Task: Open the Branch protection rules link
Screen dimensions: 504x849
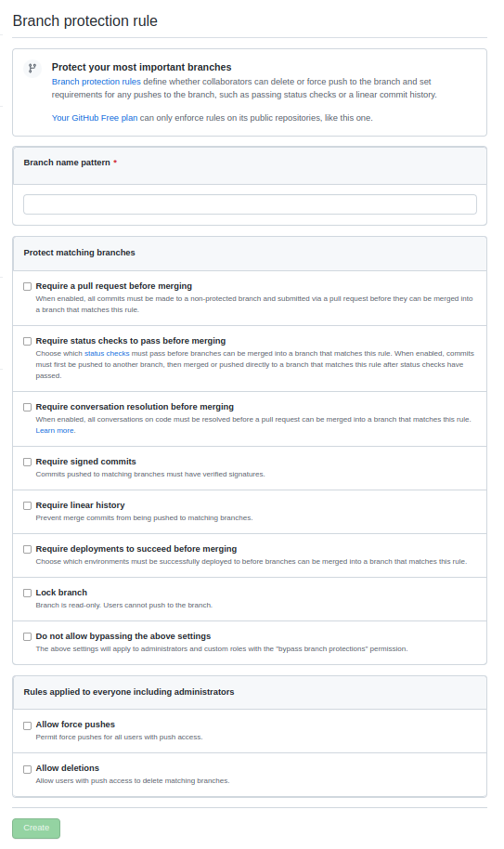Action: coord(97,82)
